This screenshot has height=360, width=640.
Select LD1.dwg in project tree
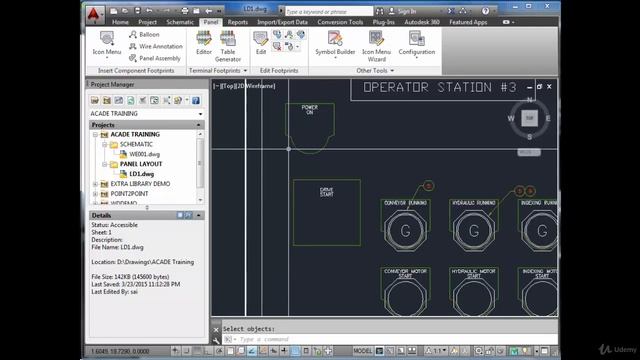tap(141, 174)
